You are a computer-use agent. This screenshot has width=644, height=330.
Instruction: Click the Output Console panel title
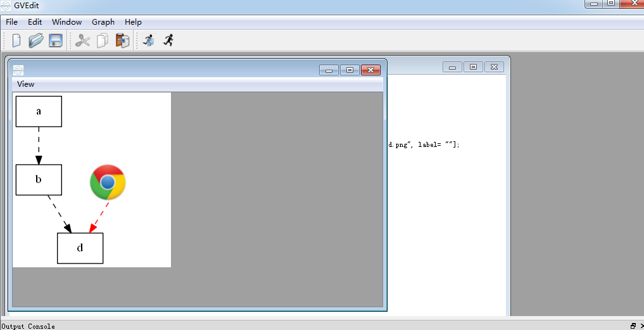(x=28, y=326)
